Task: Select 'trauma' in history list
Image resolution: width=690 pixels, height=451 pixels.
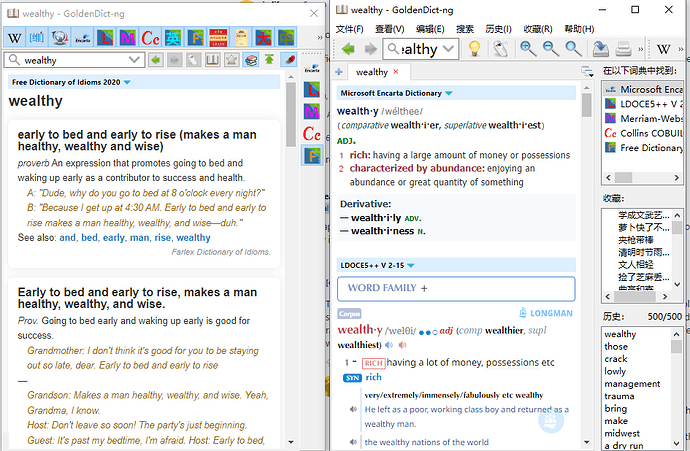Action: [619, 396]
